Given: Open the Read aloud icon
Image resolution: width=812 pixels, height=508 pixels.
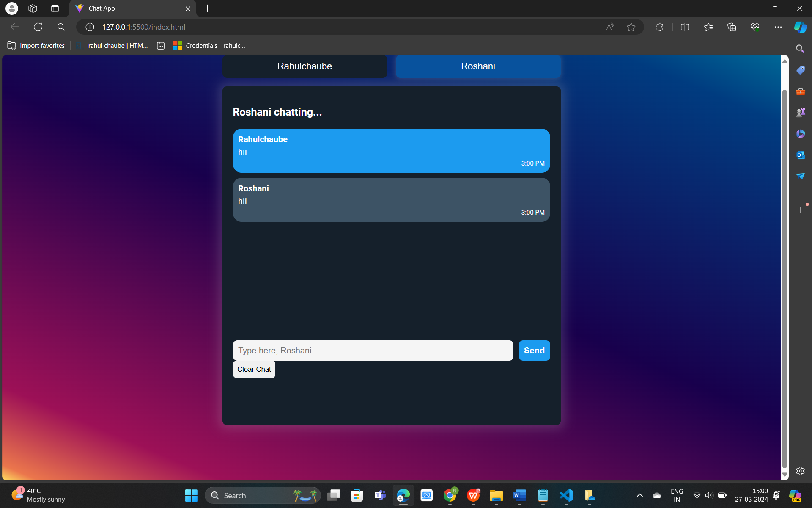Looking at the screenshot, I should (x=610, y=27).
